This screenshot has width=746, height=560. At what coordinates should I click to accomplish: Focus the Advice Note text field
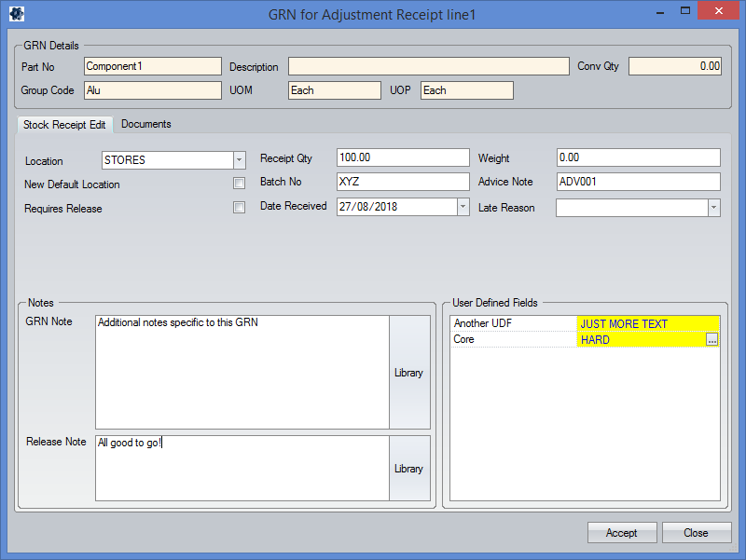[x=638, y=182]
